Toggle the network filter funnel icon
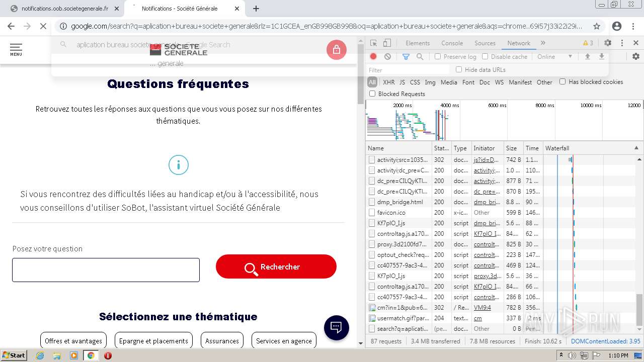 [x=406, y=57]
